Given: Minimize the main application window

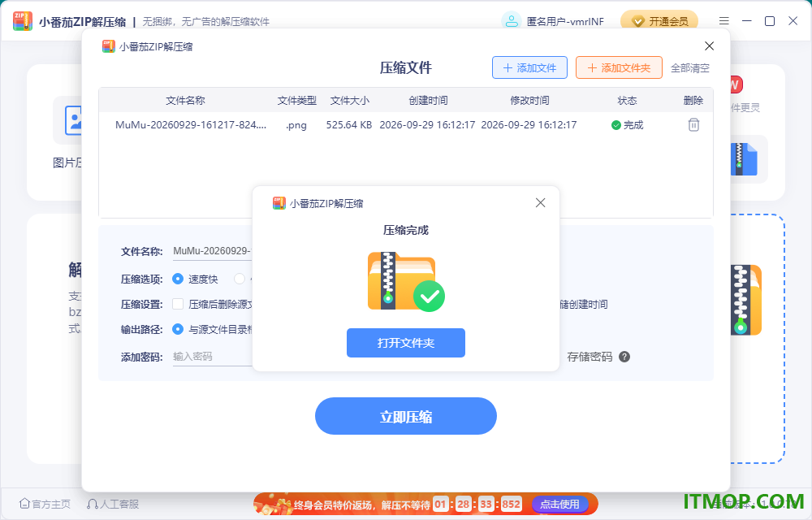Looking at the screenshot, I should click(747, 21).
